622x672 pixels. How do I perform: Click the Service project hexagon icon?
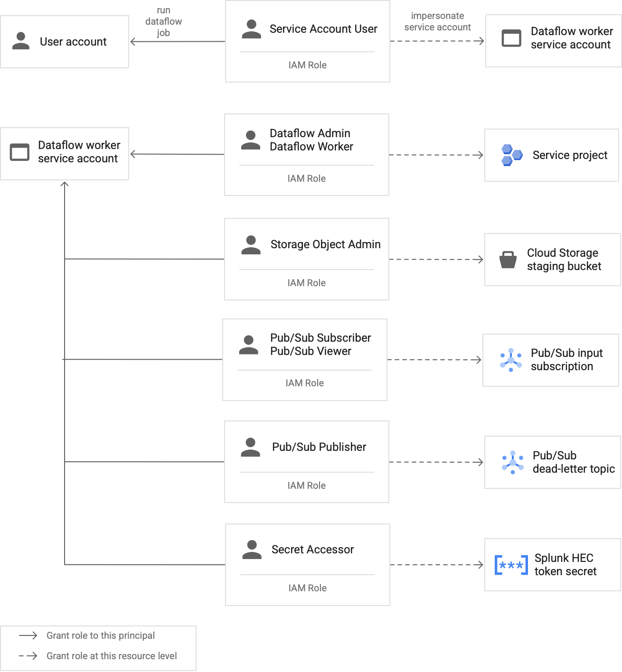(511, 155)
